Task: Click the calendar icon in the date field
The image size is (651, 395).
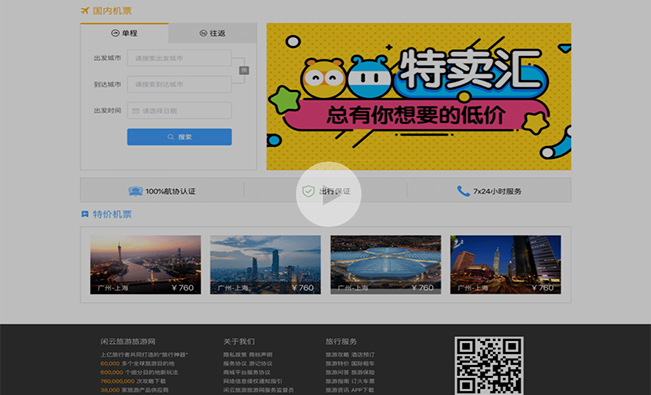Action: (x=135, y=111)
